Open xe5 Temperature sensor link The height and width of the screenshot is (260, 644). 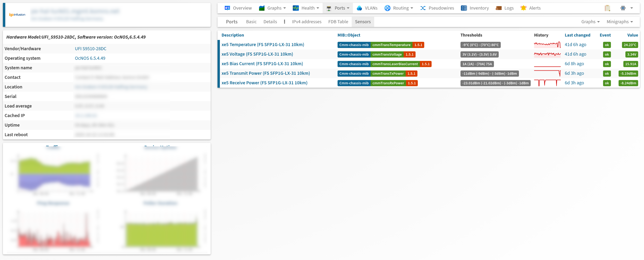point(263,45)
